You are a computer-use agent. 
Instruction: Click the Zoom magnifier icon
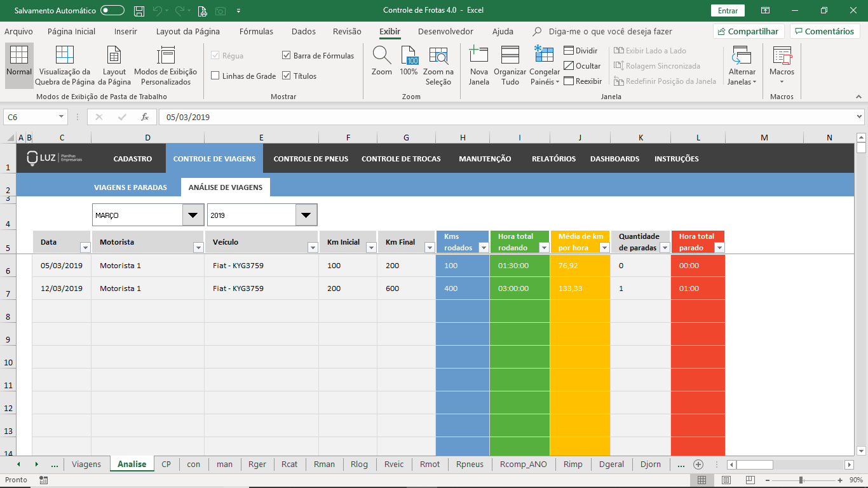click(381, 55)
